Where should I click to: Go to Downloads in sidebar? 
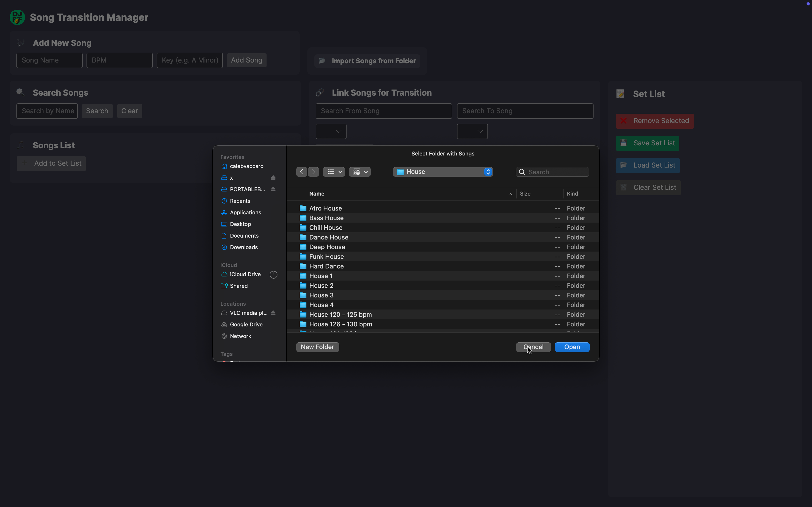244,247
